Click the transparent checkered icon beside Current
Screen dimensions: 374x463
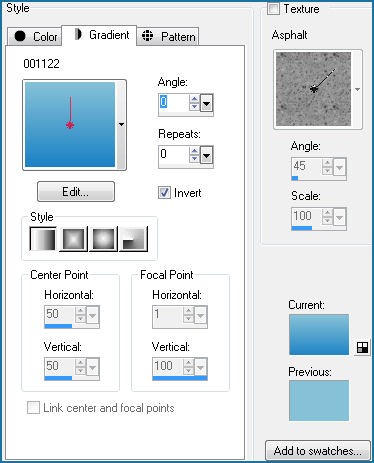(x=362, y=347)
